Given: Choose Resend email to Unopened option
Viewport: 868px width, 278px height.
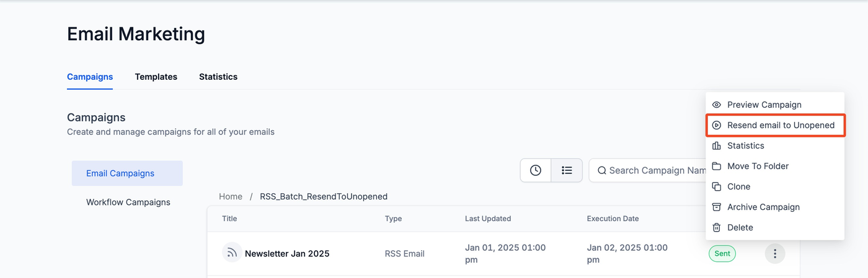Looking at the screenshot, I should click(781, 125).
